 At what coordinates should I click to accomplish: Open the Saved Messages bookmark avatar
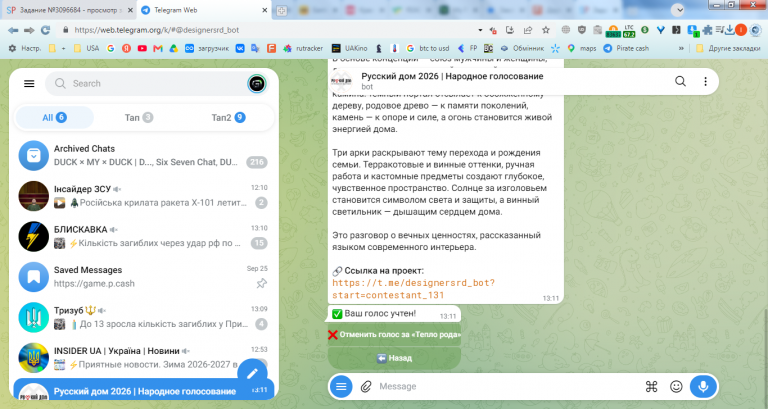[x=33, y=277]
